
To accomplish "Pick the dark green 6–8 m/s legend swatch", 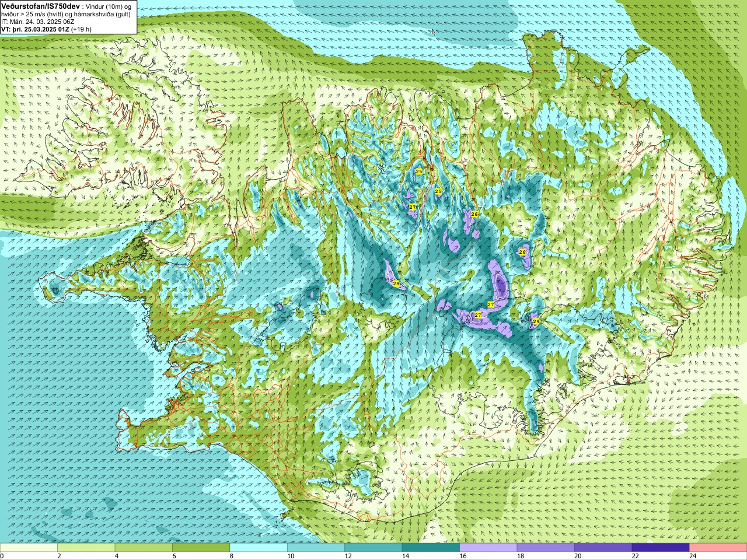I will click(x=201, y=547).
